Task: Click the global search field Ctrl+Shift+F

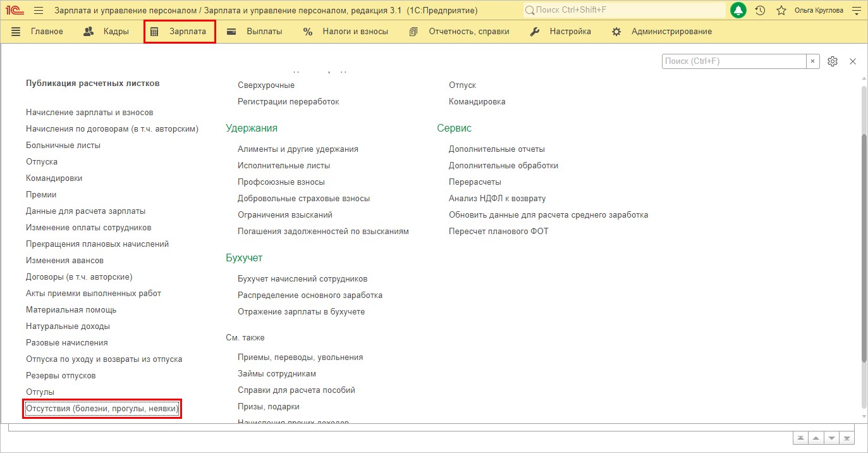Action: click(624, 10)
